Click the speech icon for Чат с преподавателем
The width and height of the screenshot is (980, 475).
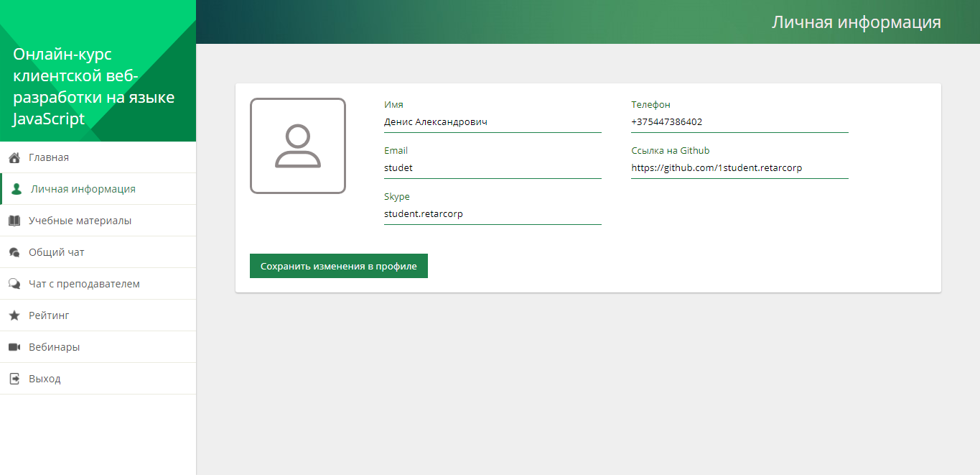pos(14,284)
